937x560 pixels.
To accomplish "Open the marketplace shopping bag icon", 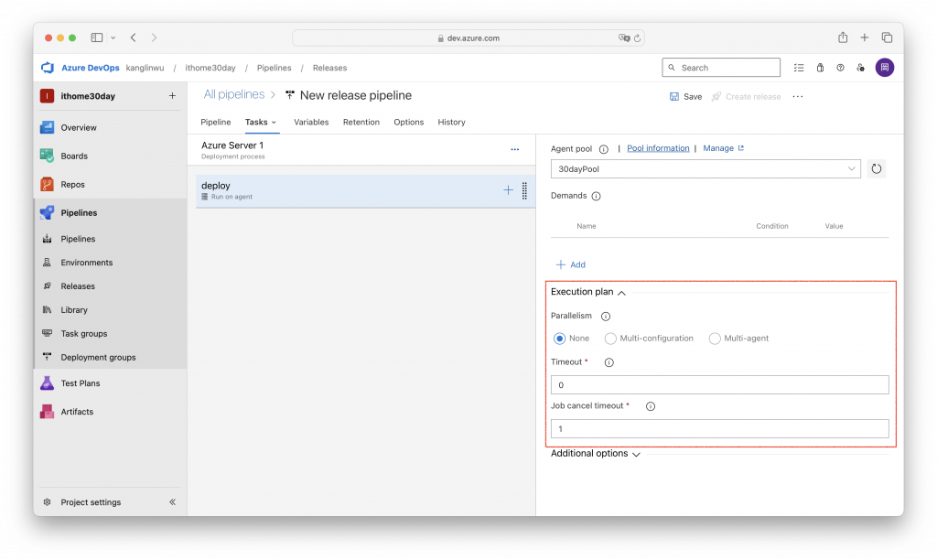I will (820, 68).
